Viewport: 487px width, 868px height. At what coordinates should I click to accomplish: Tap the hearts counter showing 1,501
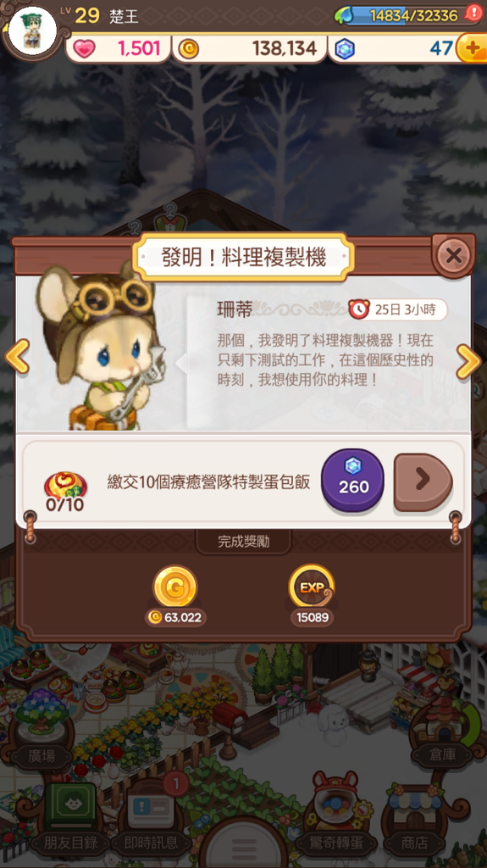pos(118,48)
